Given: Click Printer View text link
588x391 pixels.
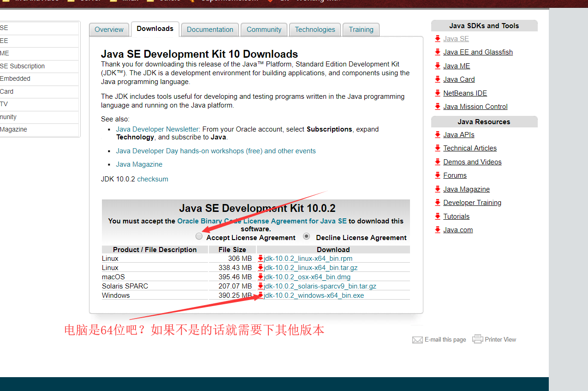Looking at the screenshot, I should (500, 340).
